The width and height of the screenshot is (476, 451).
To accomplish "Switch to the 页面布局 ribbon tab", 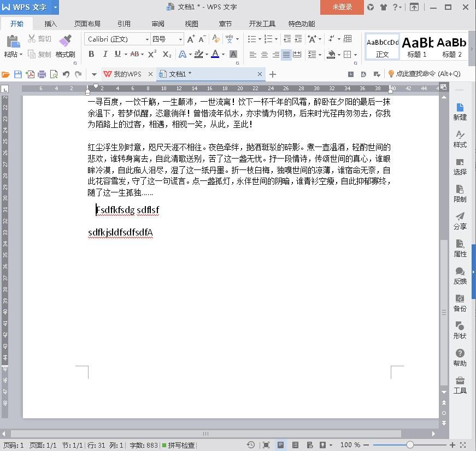I will point(87,24).
